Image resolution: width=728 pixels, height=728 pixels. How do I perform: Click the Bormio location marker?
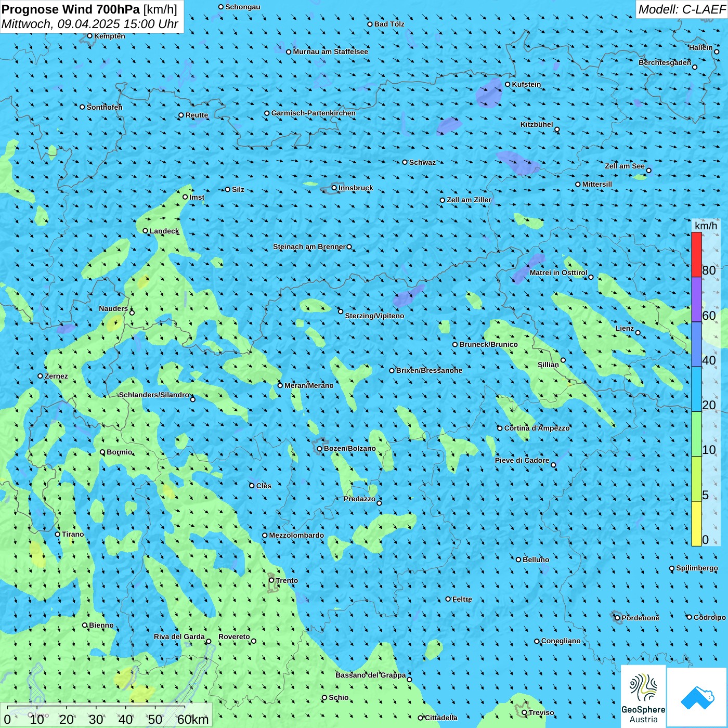tap(102, 452)
